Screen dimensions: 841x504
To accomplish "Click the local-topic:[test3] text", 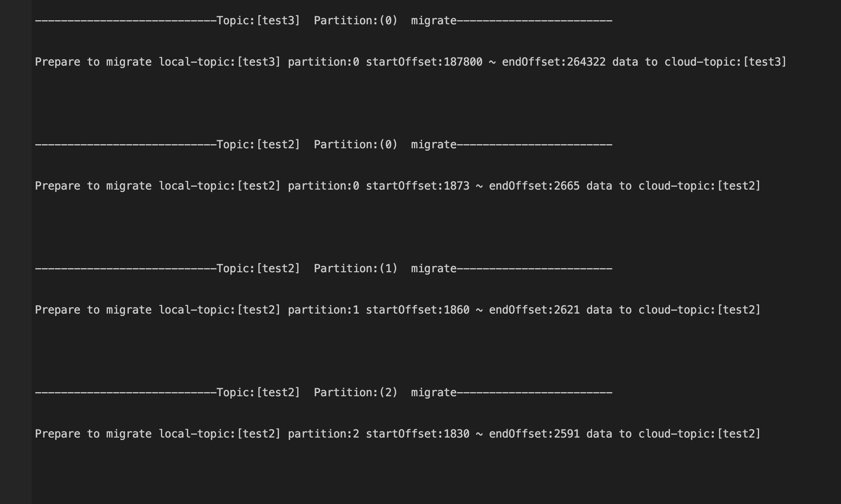I will [x=220, y=62].
